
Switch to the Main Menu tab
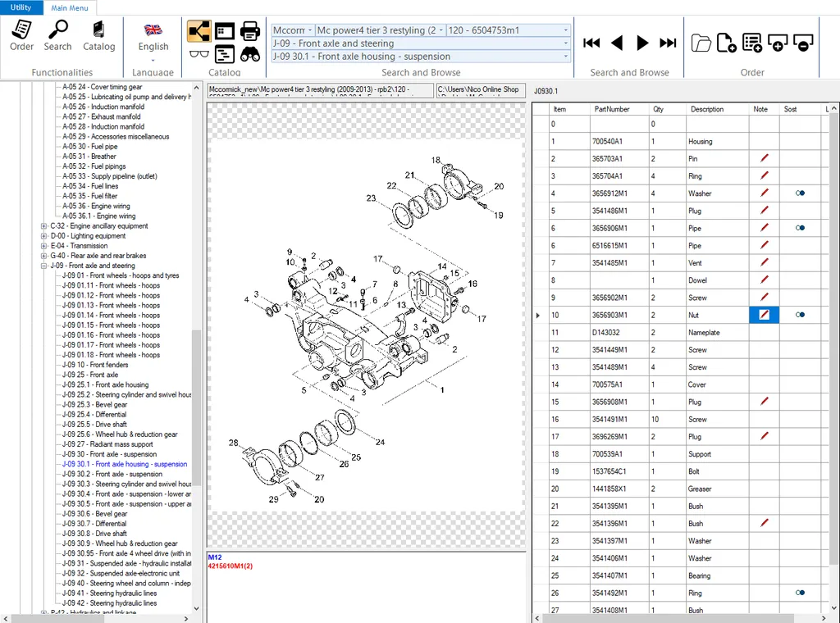pos(70,8)
